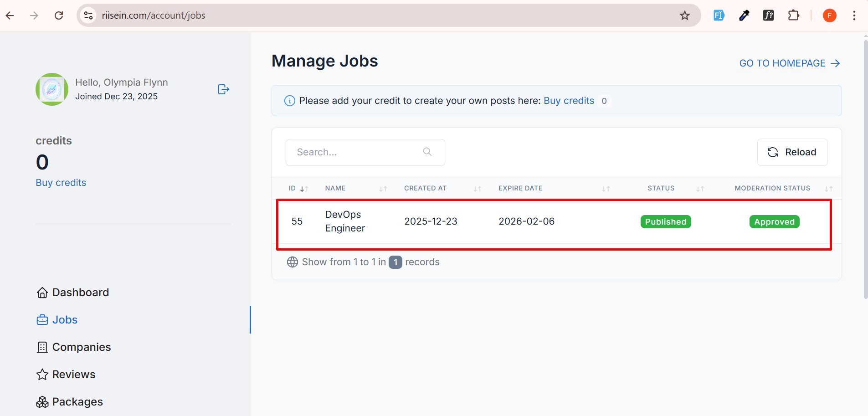Image resolution: width=868 pixels, height=416 pixels.
Task: Sort jobs by Name column
Action: pyautogui.click(x=383, y=189)
